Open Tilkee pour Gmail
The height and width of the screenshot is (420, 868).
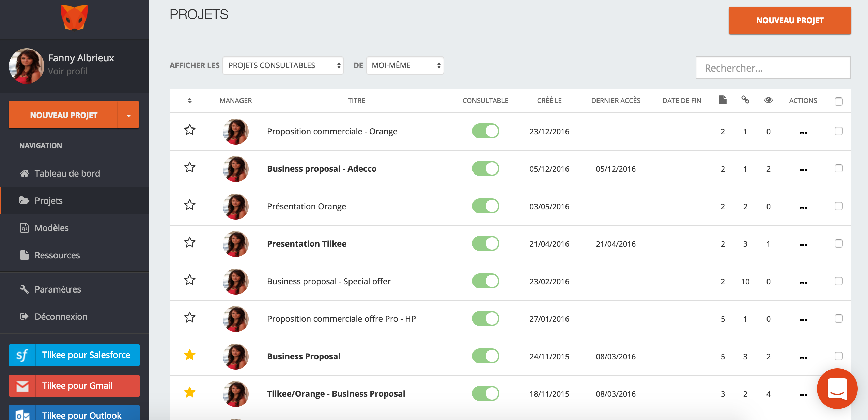pyautogui.click(x=74, y=386)
